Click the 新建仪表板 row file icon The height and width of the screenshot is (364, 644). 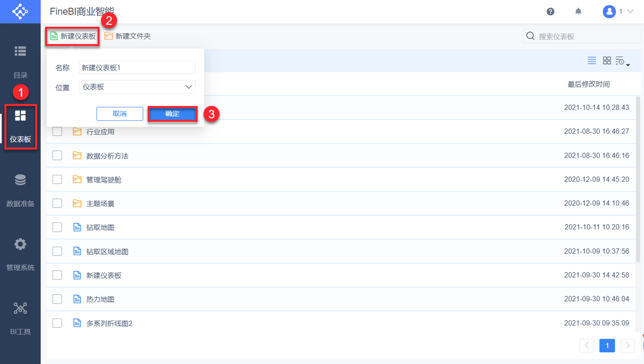(77, 275)
